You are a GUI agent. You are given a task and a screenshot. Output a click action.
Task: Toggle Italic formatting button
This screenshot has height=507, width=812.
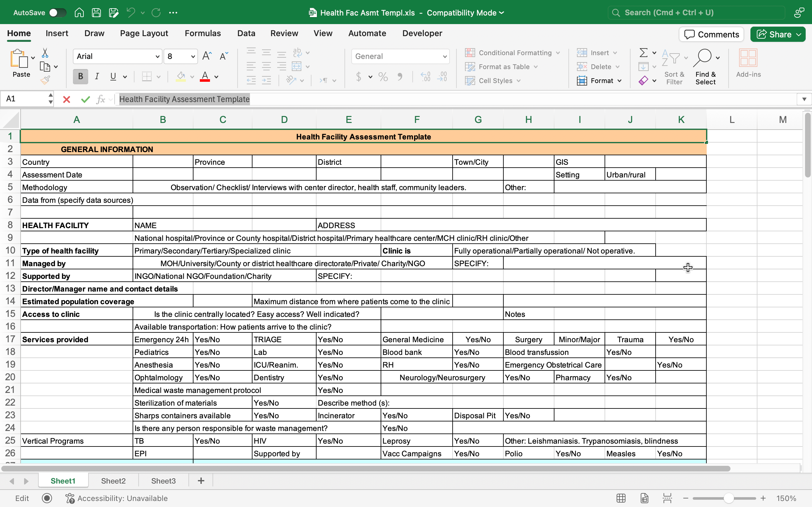[97, 76]
